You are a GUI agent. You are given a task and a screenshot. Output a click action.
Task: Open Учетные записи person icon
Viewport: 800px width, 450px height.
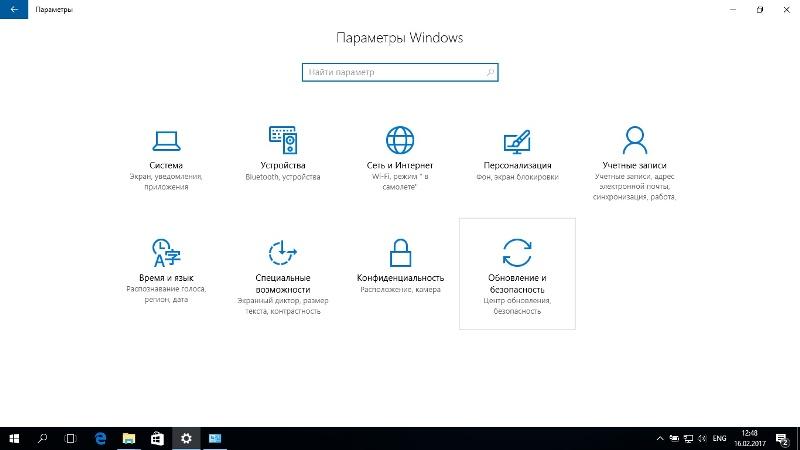pyautogui.click(x=635, y=140)
